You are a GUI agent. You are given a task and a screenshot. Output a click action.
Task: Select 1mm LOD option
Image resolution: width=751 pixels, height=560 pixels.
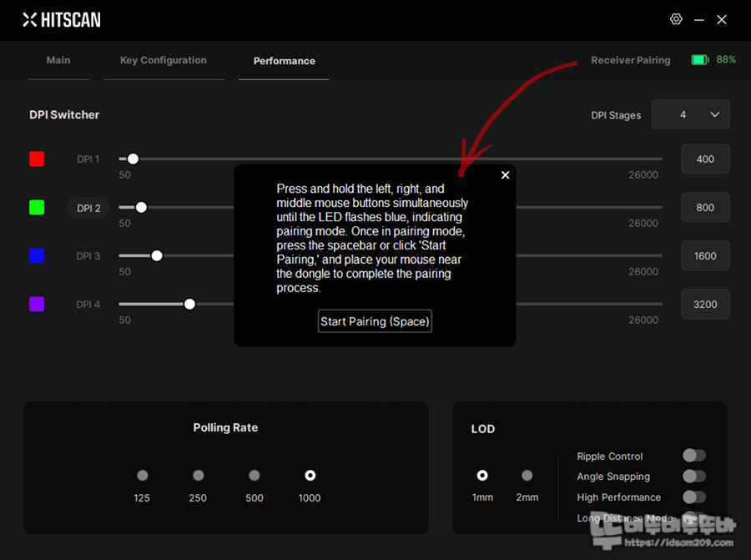point(482,475)
